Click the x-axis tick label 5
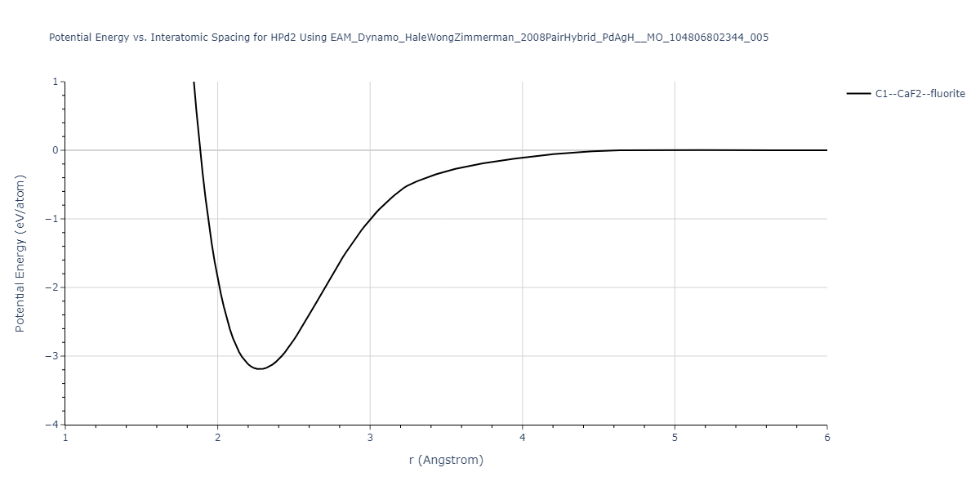Image resolution: width=980 pixels, height=490 pixels. point(675,438)
